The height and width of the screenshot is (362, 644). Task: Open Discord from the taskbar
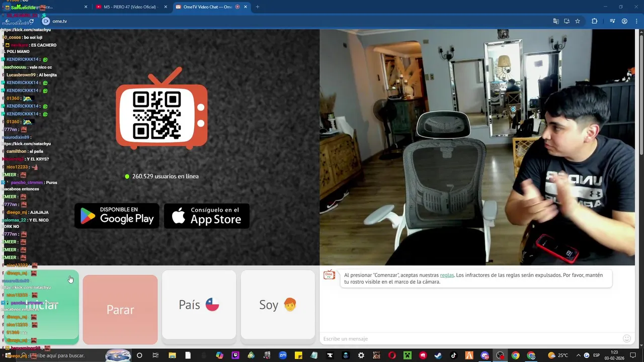(485, 355)
